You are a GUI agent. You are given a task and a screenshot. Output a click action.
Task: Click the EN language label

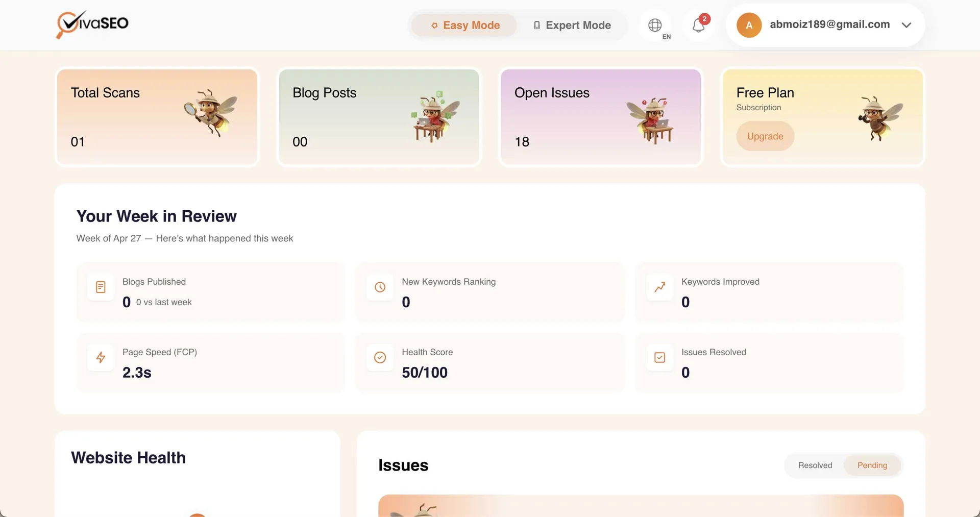coord(667,37)
